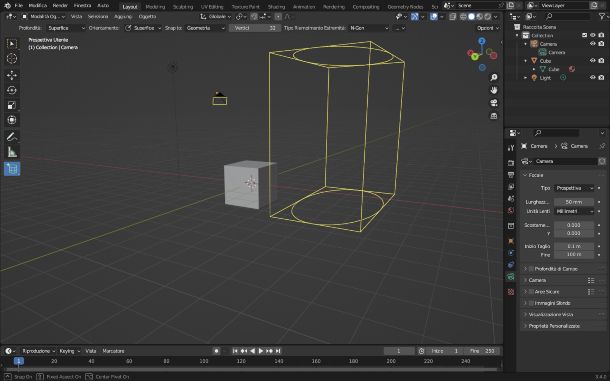The height and width of the screenshot is (381, 610).
Task: Hide Light object with eye icon
Action: click(592, 78)
